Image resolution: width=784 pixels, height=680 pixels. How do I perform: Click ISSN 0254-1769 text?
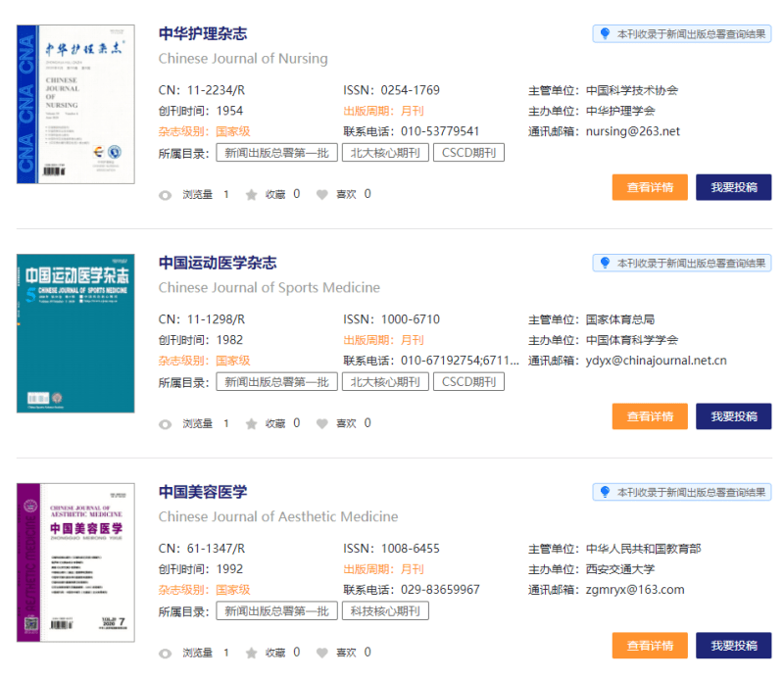click(x=410, y=90)
